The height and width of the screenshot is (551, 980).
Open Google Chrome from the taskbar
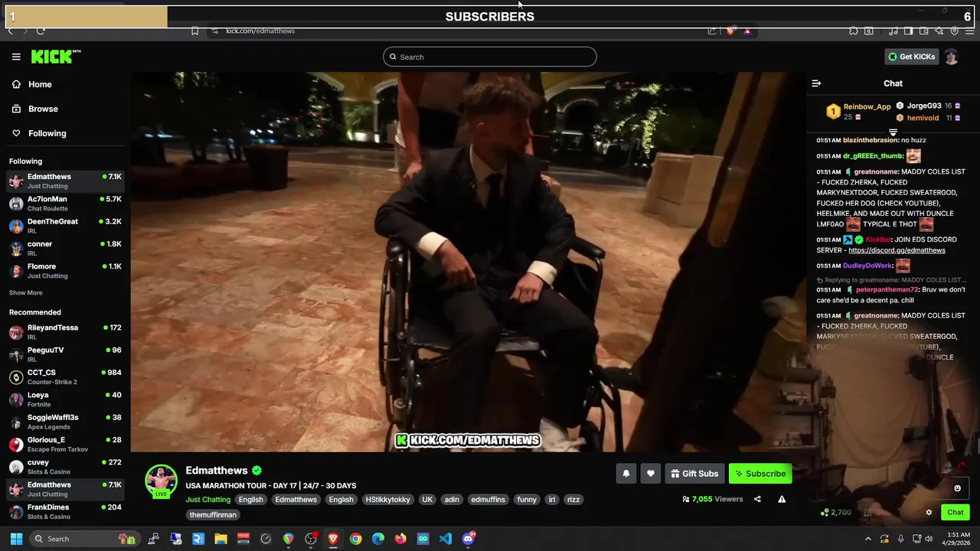point(355,539)
